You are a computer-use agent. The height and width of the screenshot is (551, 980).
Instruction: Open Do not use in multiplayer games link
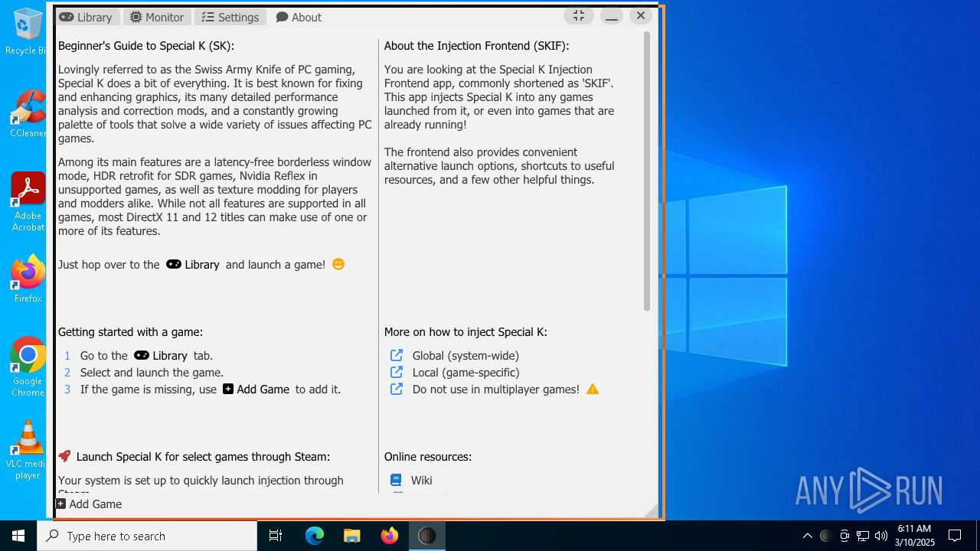(495, 389)
